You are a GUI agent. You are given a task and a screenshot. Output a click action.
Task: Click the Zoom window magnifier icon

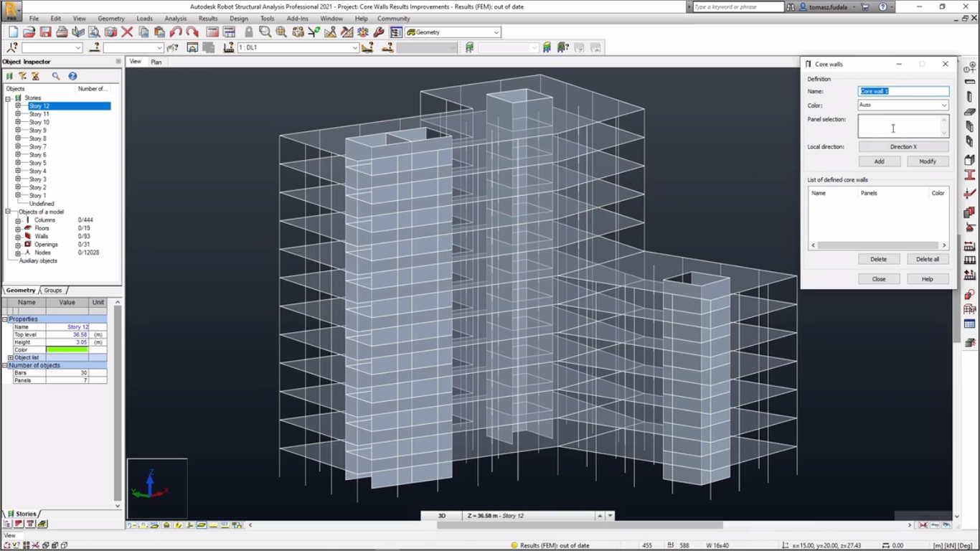coord(265,32)
